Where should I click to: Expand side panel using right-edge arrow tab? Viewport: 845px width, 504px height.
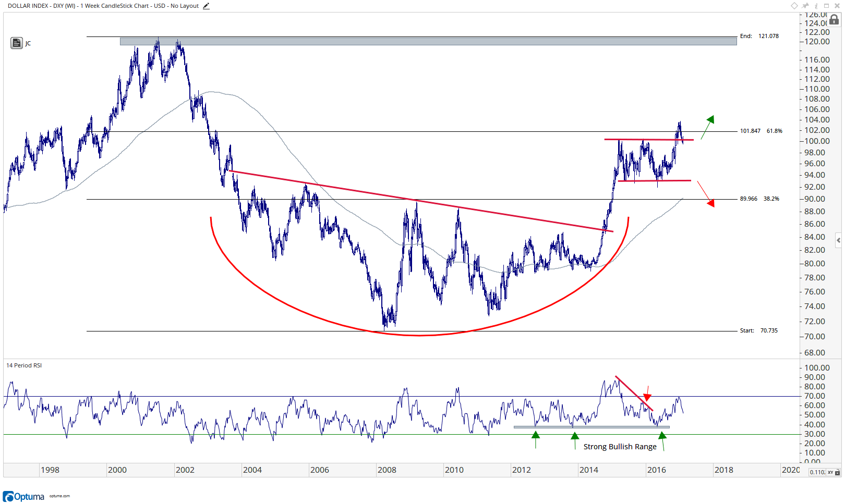[838, 240]
